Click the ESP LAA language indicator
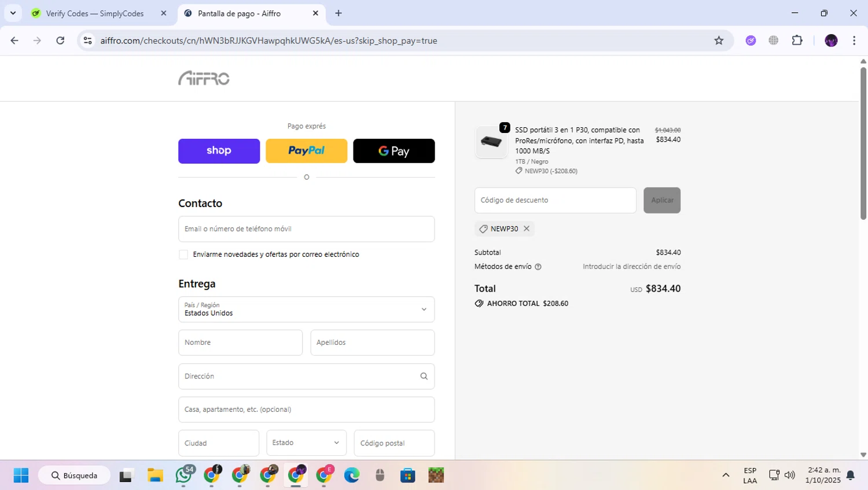Screen dimensions: 868x490 (750, 476)
